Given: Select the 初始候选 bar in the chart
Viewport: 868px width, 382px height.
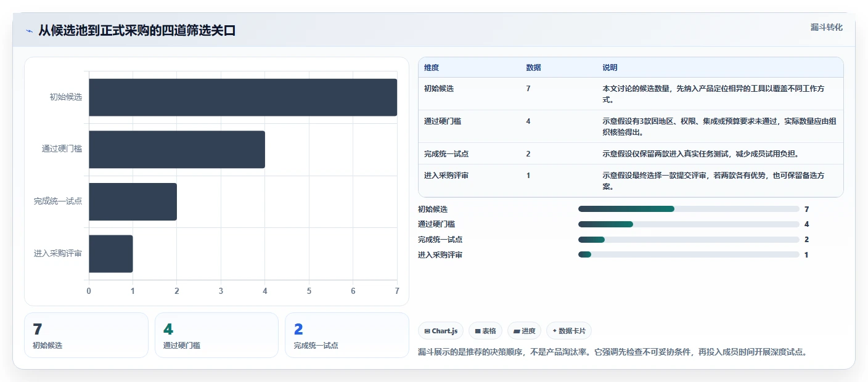Looking at the screenshot, I should [x=243, y=97].
